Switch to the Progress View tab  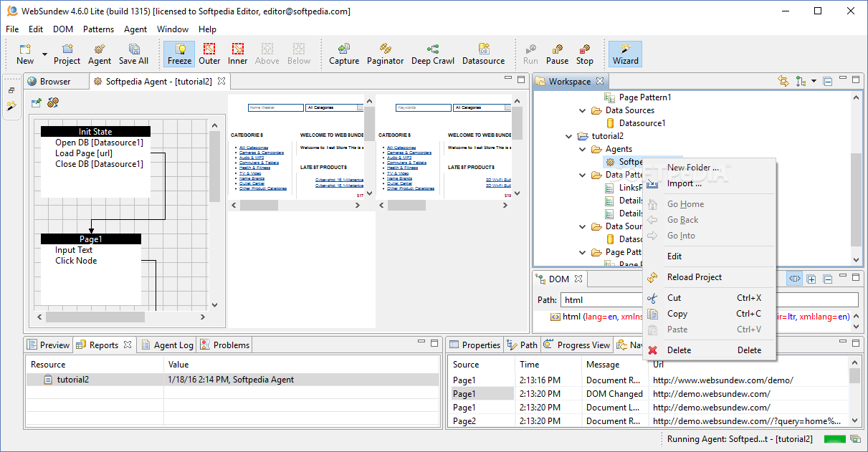point(577,345)
